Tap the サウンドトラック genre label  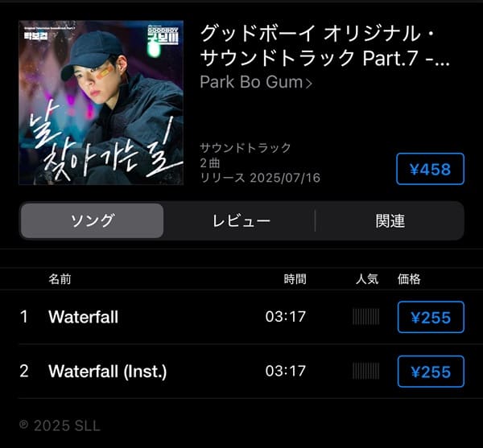[x=246, y=148]
